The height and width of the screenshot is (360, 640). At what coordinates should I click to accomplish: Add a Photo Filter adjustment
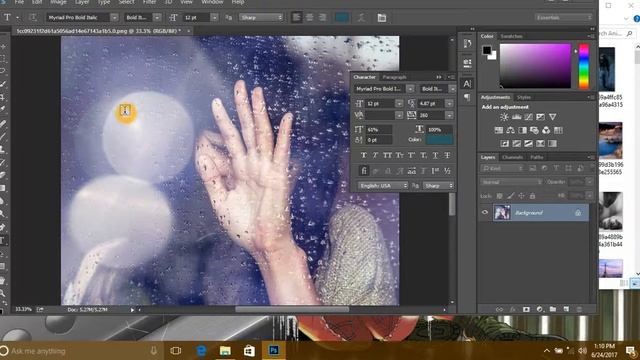point(534,130)
